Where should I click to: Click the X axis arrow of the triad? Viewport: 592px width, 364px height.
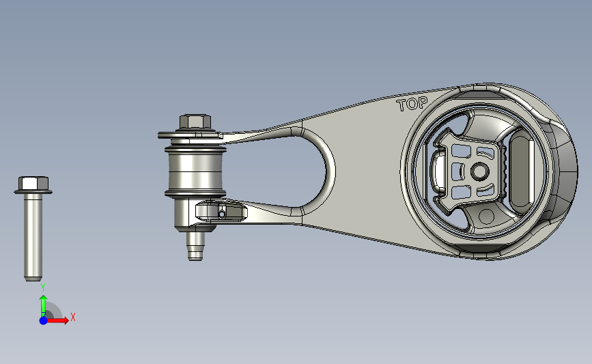(x=58, y=320)
